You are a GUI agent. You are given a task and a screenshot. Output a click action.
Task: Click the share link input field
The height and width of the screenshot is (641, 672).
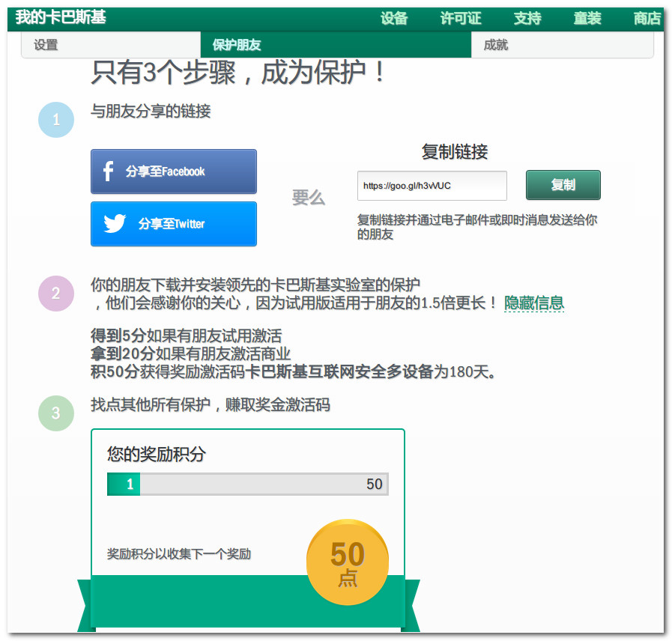[x=432, y=186]
